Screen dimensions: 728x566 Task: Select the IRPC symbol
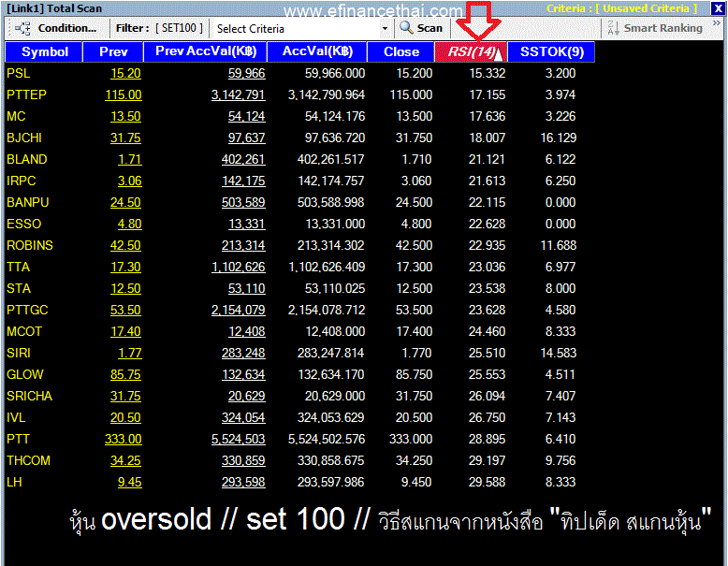coord(22,181)
